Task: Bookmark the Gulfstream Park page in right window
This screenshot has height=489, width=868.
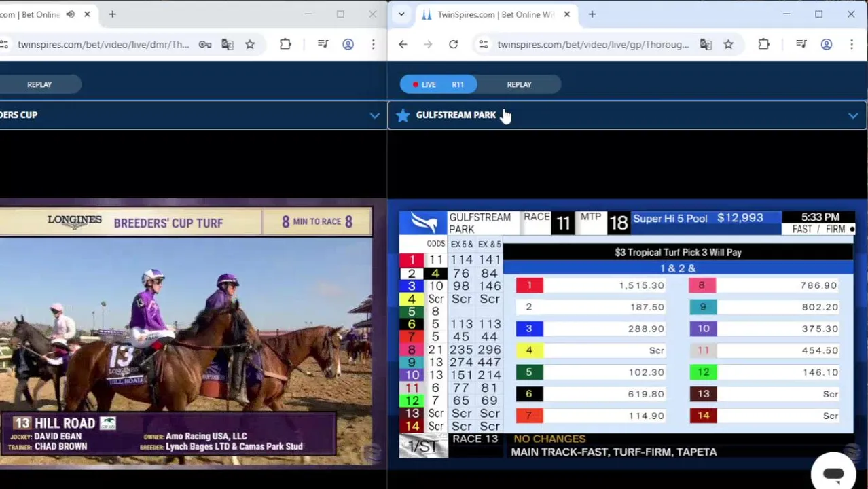Action: [728, 45]
